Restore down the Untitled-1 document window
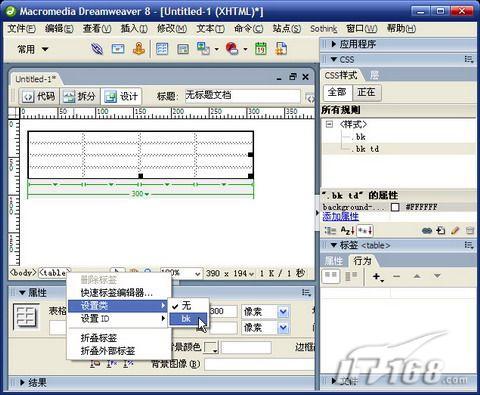 292,77
